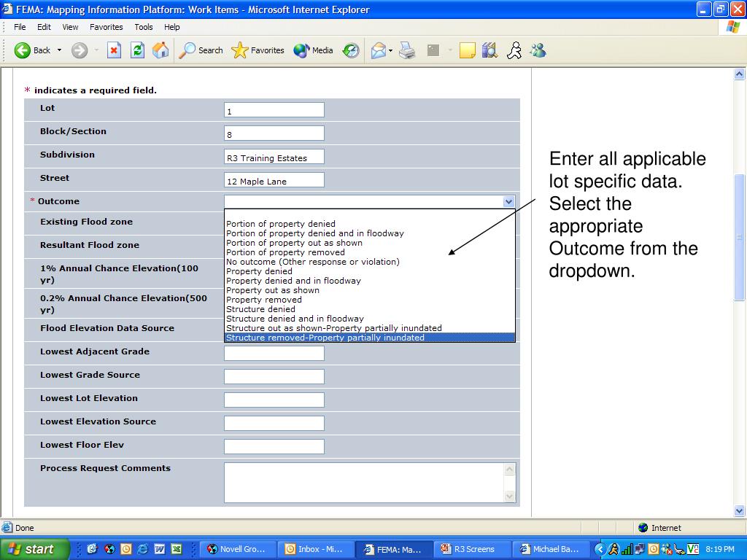This screenshot has height=560, width=747.
Task: Open the Mail dropdown arrow
Action: coord(391,50)
